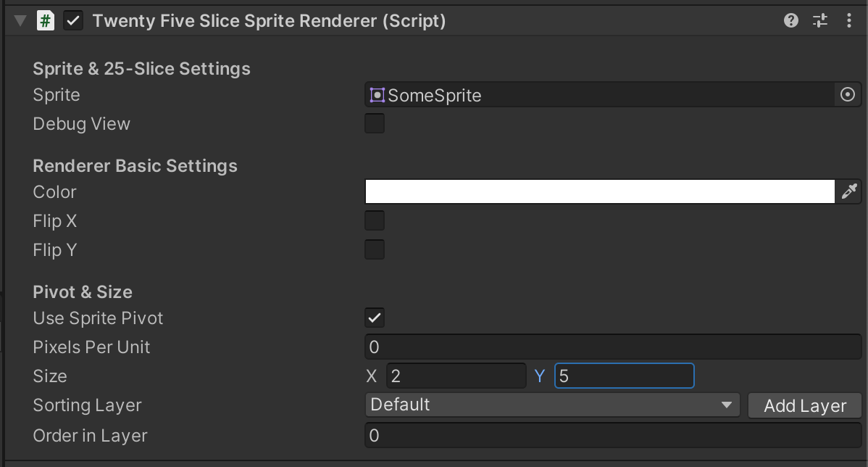
Task: Collapse the Twenty Five Slice component
Action: coord(20,20)
